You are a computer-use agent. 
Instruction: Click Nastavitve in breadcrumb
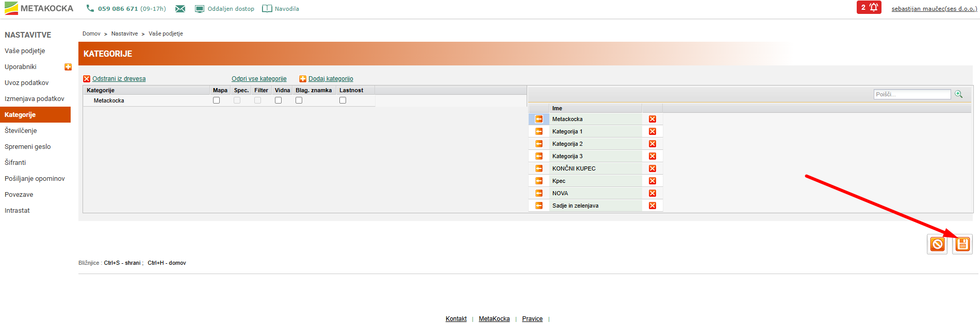(x=124, y=33)
